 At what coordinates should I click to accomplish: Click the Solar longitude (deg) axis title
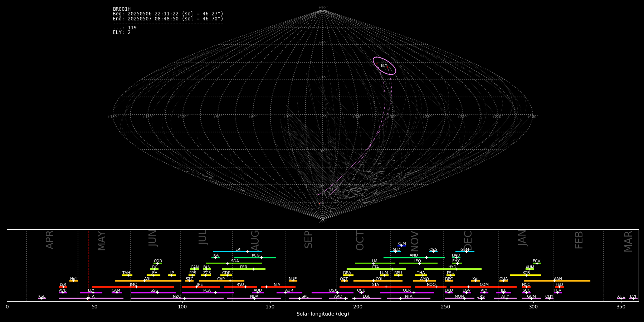click(x=323, y=314)
